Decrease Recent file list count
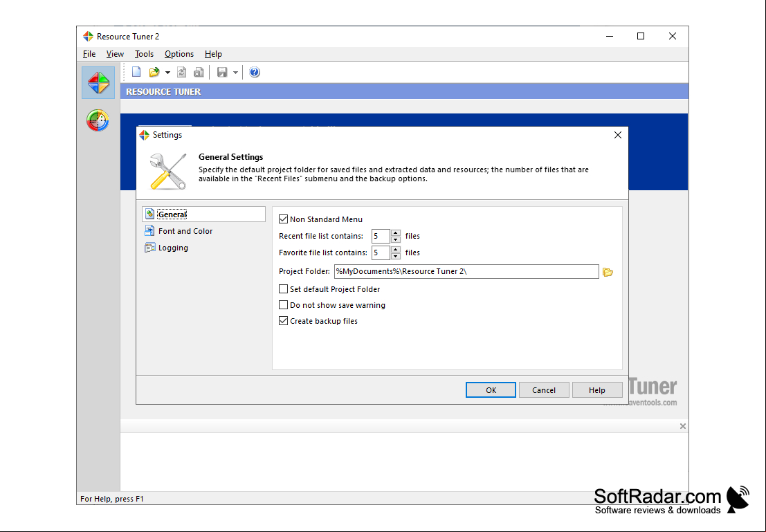The height and width of the screenshot is (532, 766). (396, 239)
